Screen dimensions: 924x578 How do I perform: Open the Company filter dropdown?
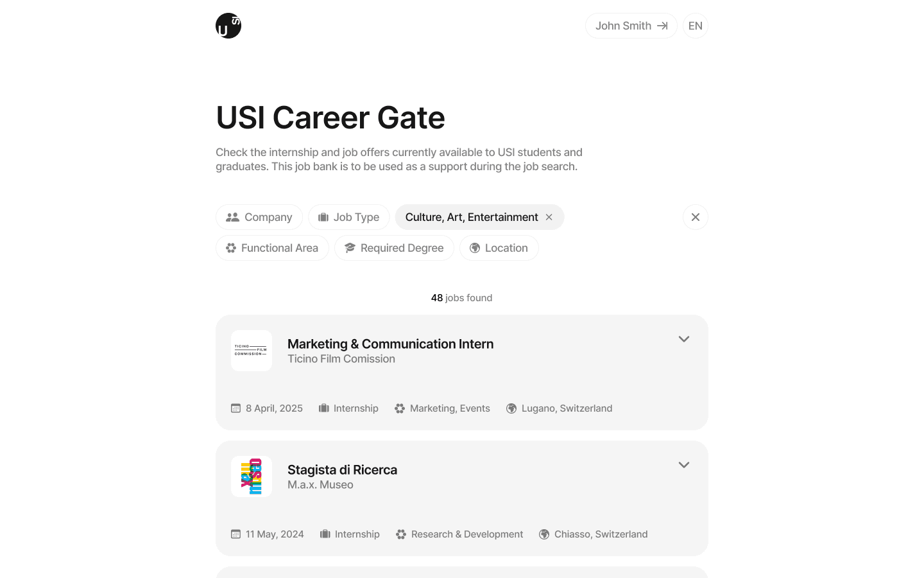pyautogui.click(x=259, y=217)
